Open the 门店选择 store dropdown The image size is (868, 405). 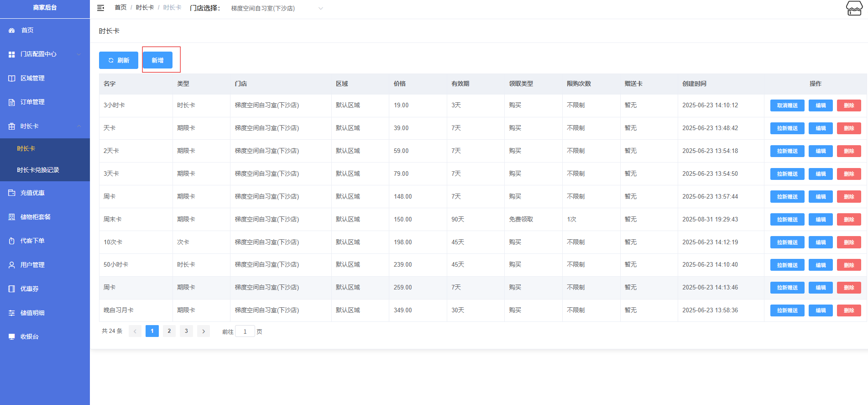pos(276,8)
